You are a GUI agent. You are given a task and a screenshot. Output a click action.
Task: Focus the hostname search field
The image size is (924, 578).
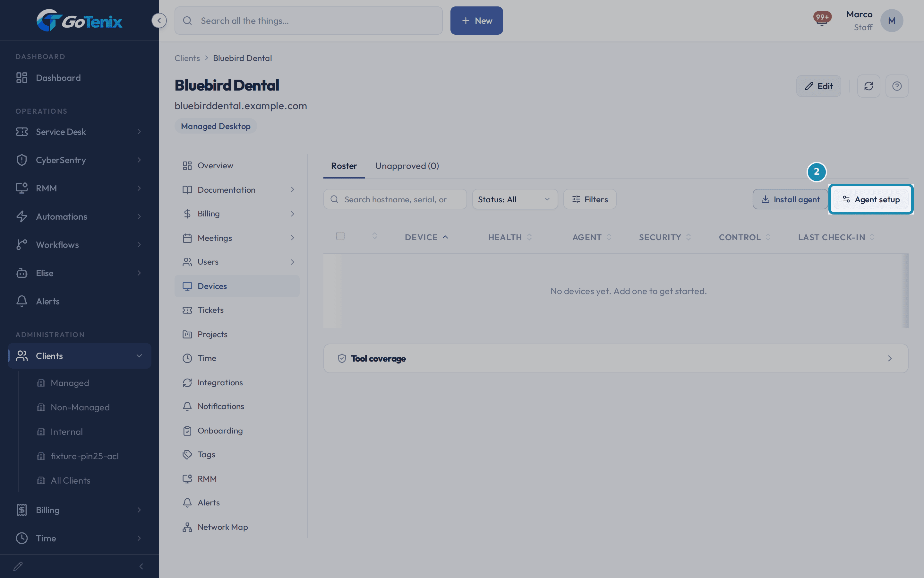(x=395, y=199)
